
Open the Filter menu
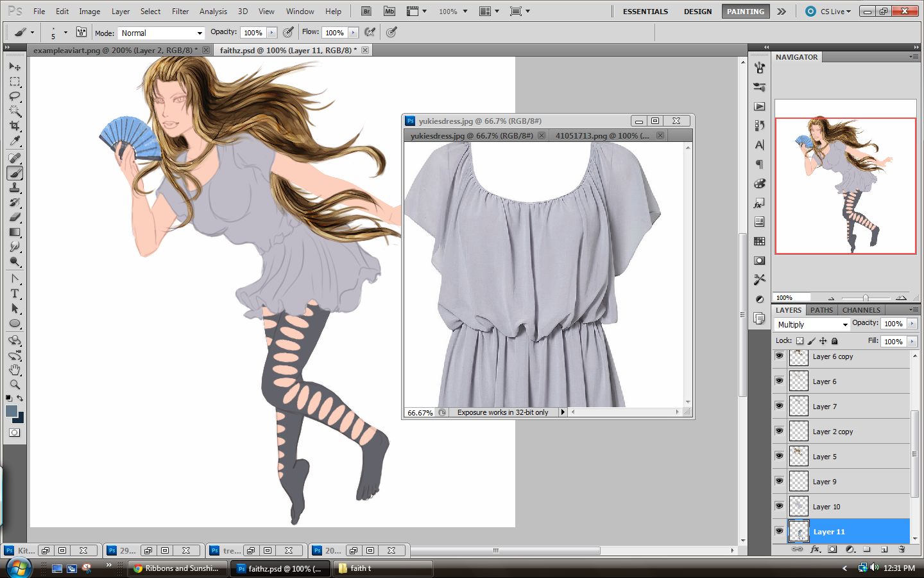pos(180,12)
